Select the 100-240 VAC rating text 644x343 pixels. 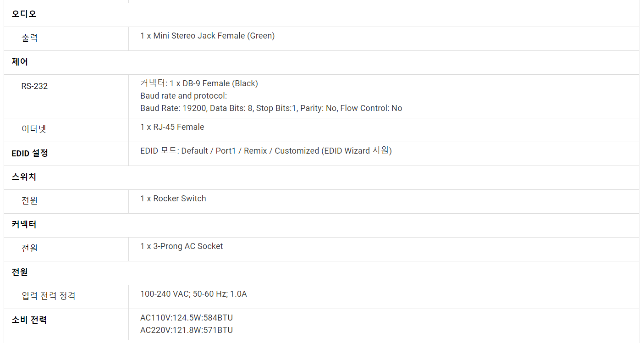pos(193,294)
